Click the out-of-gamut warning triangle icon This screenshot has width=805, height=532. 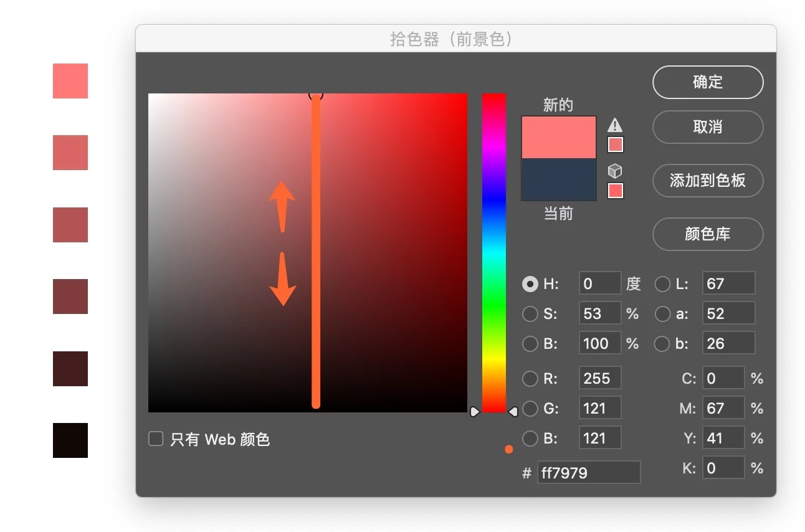(615, 125)
